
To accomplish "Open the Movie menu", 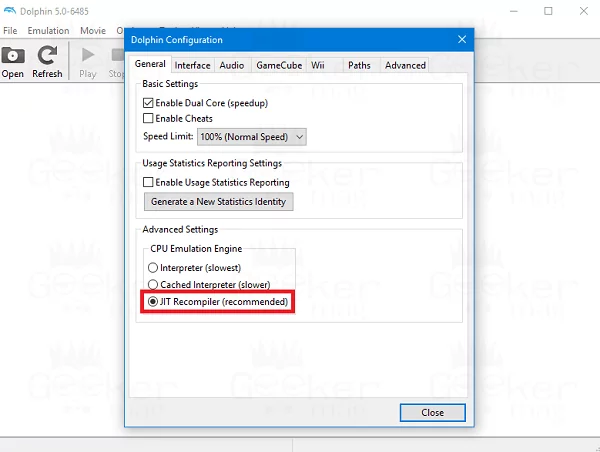I will tap(93, 31).
